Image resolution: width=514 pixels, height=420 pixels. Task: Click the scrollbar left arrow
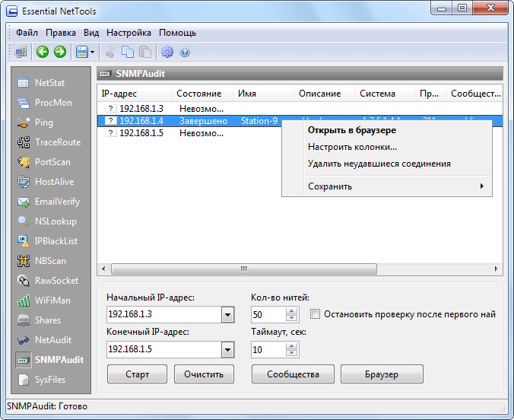coord(103,269)
